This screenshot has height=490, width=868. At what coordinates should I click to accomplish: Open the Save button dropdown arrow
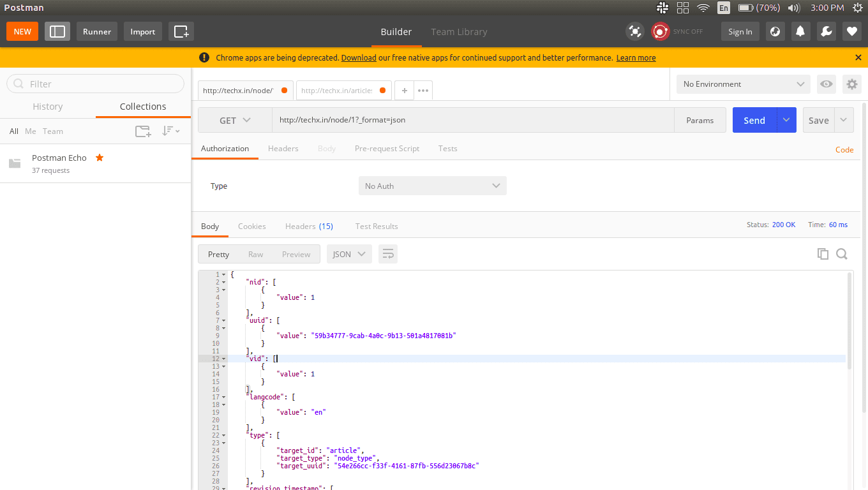tap(844, 120)
